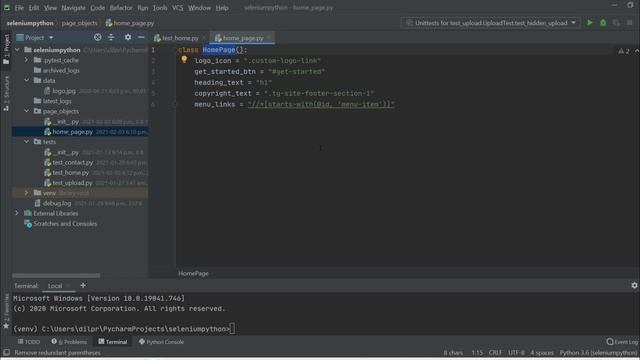Click the yellow lightbulb intention icon
Screen dimensions: 640x360
click(x=184, y=60)
